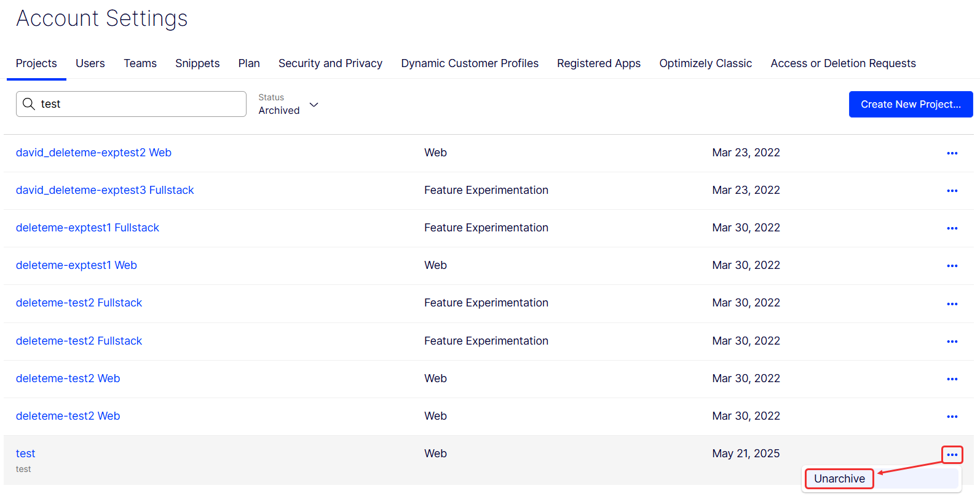
Task: Open the Access or Deletion Requests tab
Action: [x=843, y=63]
